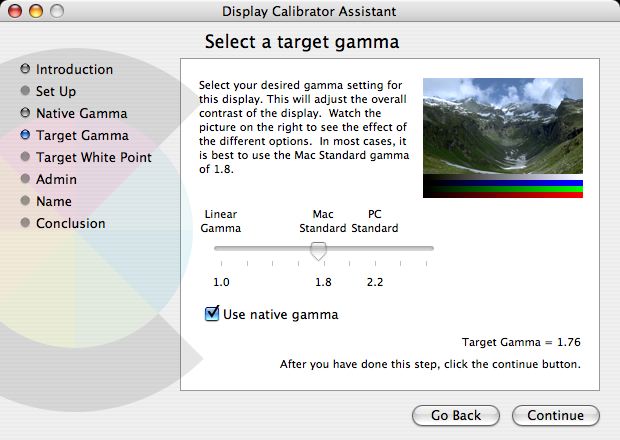Click slider track near PC Standard 2.2
Viewport: 620px width, 440px height.
375,248
